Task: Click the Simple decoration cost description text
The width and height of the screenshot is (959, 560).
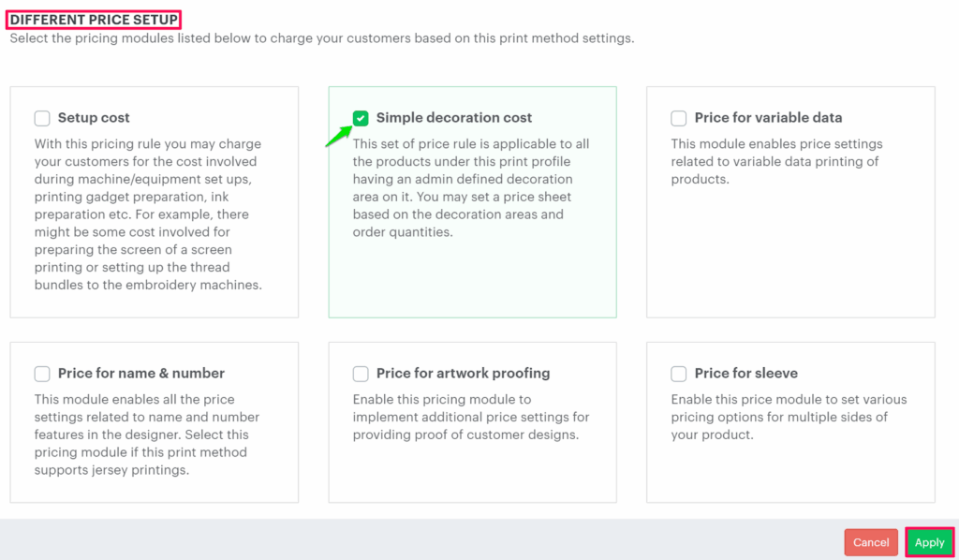Action: click(x=471, y=188)
